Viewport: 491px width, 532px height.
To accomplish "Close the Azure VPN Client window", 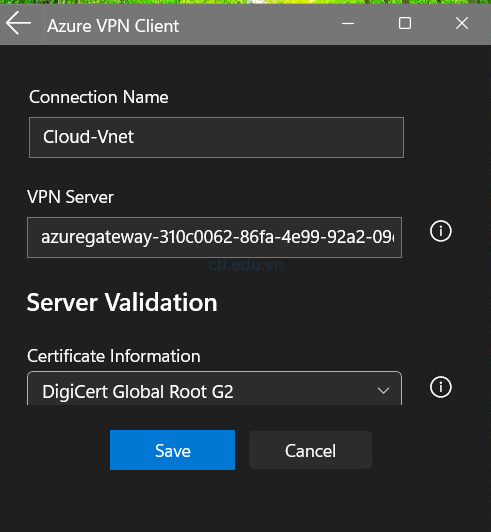I will pyautogui.click(x=462, y=23).
